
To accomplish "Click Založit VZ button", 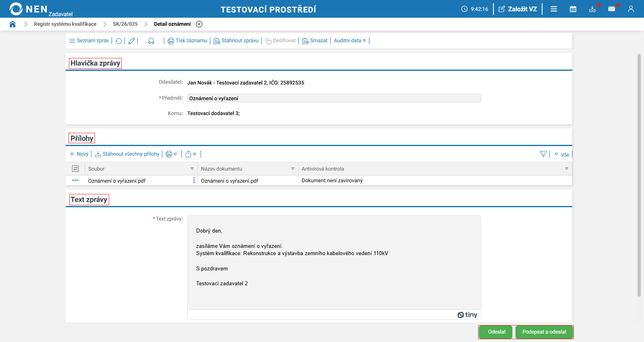I will (518, 9).
